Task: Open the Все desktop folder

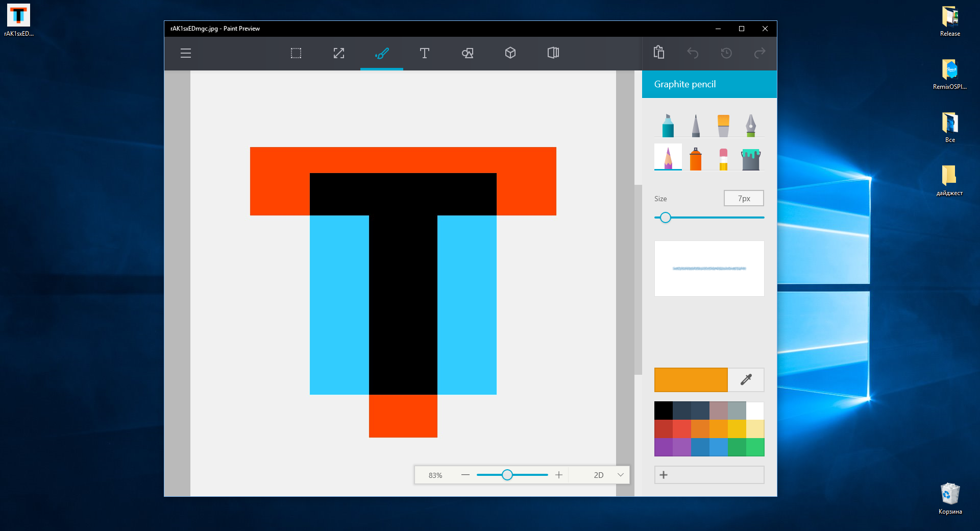Action: [950, 127]
